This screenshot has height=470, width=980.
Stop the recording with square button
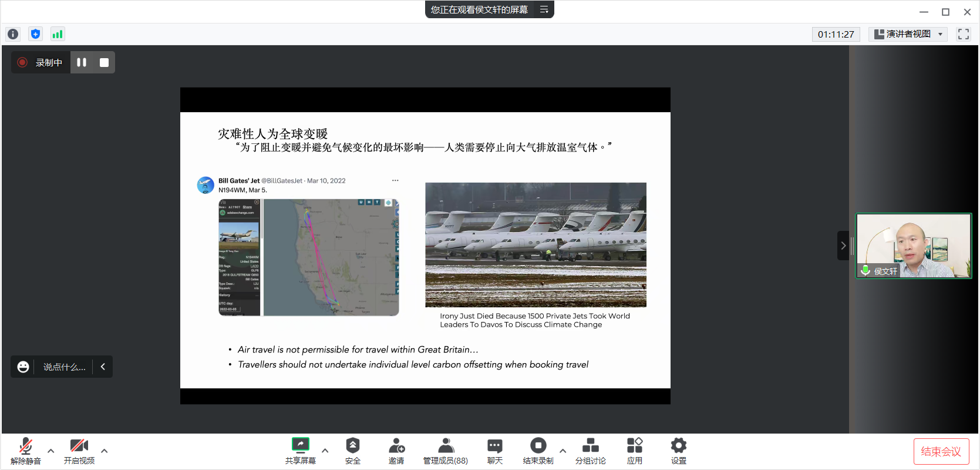(104, 62)
